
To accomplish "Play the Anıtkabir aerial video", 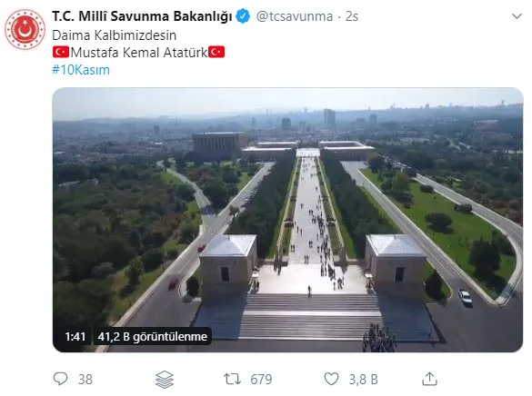I will (x=287, y=220).
